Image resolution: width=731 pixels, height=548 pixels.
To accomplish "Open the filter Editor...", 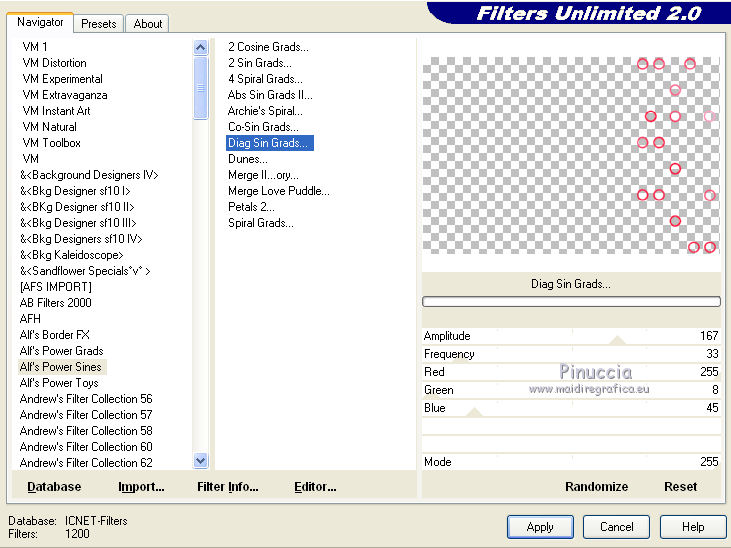I will [315, 487].
